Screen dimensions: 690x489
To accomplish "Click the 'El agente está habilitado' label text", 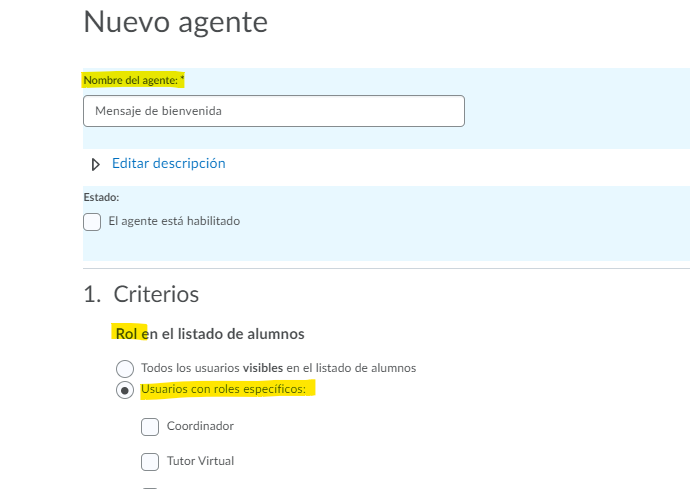I will tap(174, 221).
